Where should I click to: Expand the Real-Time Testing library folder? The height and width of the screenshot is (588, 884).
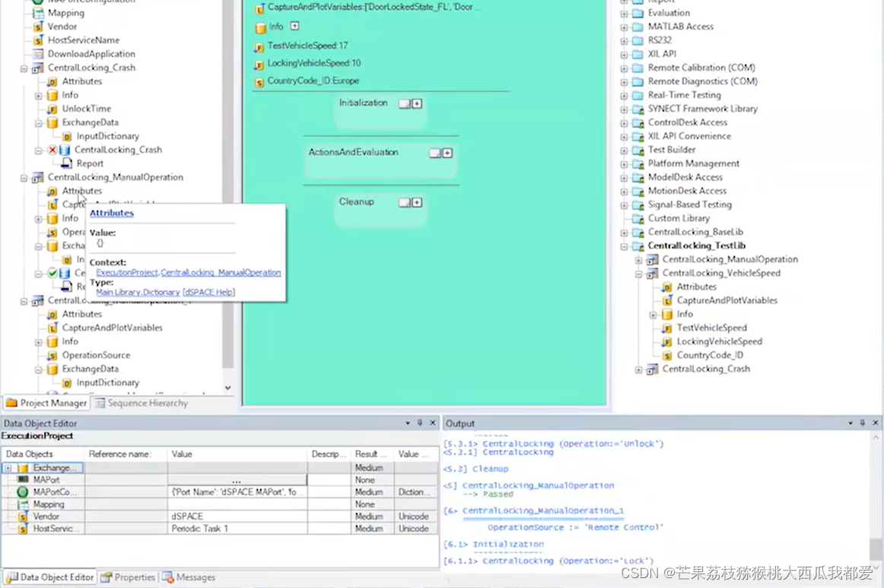624,96
